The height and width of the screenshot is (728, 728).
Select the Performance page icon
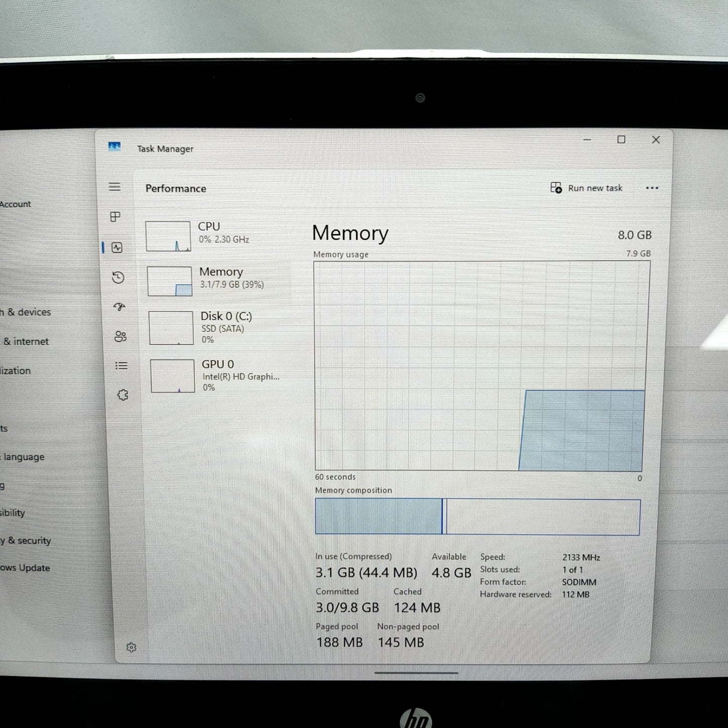(117, 247)
